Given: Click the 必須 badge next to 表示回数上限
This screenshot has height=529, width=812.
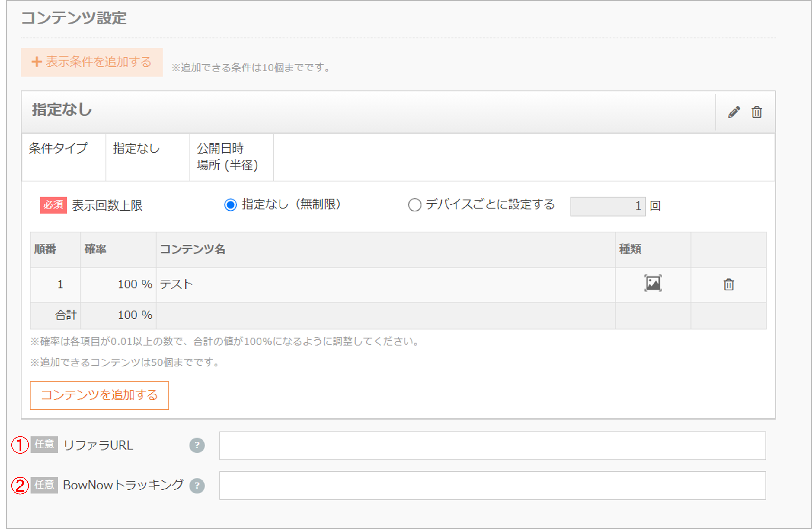Looking at the screenshot, I should [53, 205].
